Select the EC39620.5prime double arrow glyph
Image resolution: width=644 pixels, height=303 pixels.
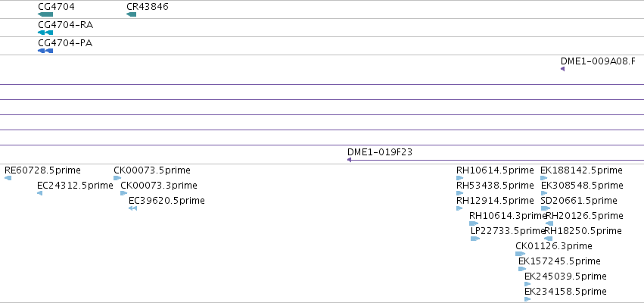click(132, 208)
